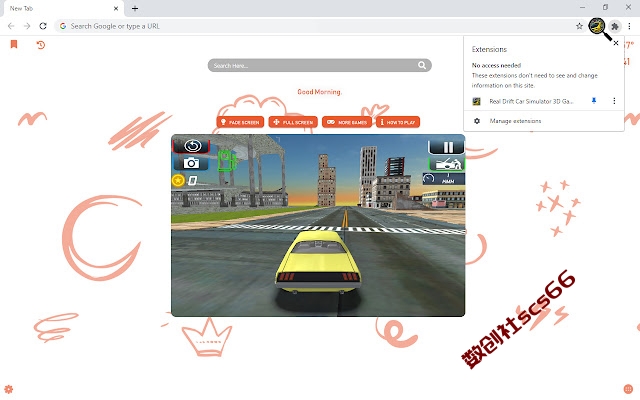
Task: Open the Chrome three-dot menu
Action: click(x=629, y=26)
